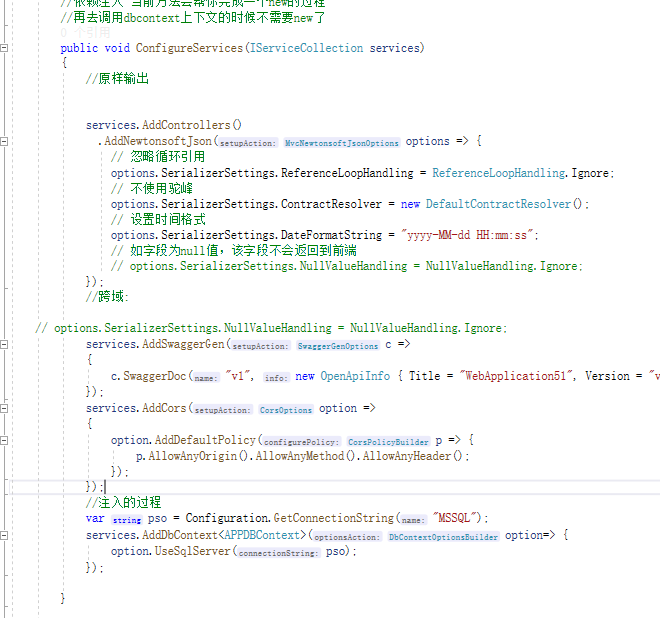Click the '//跨域:' comment
Image resolution: width=660 pixels, height=618 pixels.
point(107,297)
